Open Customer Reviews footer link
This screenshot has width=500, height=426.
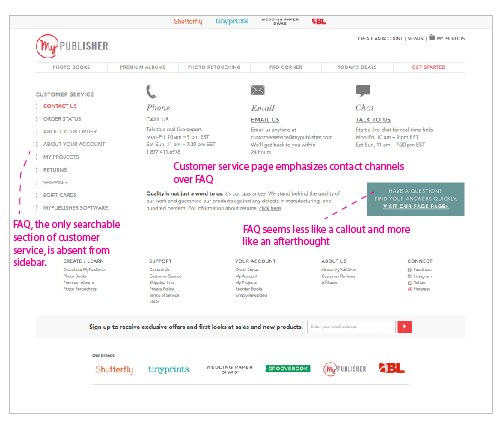[x=338, y=276]
